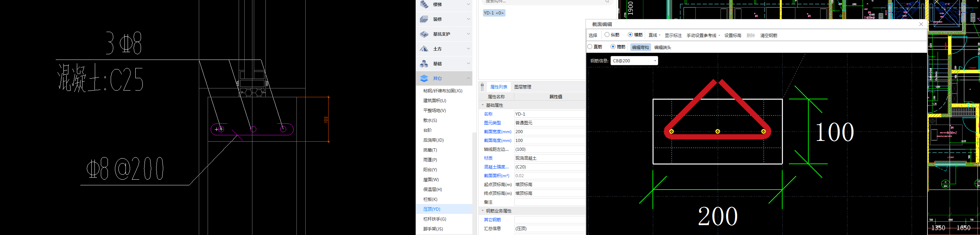
Task: Click the search magnifier icon in component search
Action: (x=607, y=1)
